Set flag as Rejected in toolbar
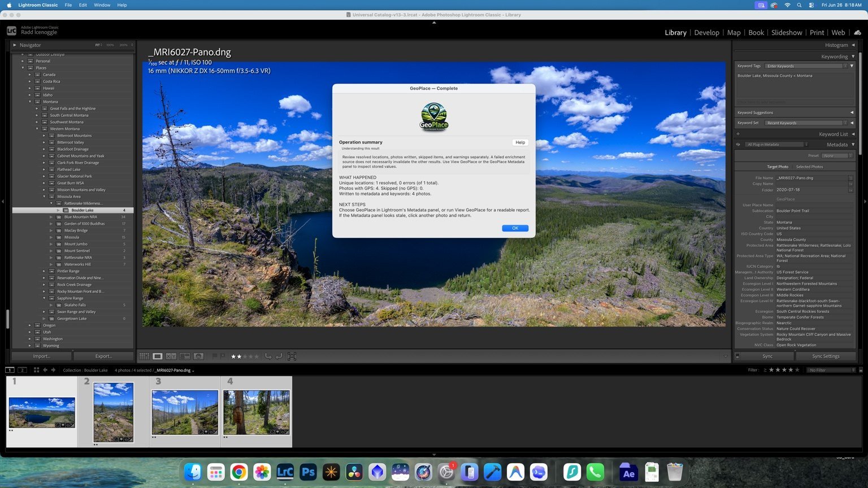The image size is (868, 488). coord(223,356)
